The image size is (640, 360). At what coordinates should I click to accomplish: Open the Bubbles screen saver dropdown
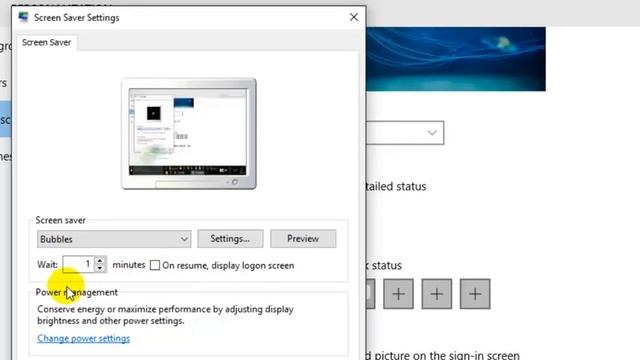tap(114, 239)
